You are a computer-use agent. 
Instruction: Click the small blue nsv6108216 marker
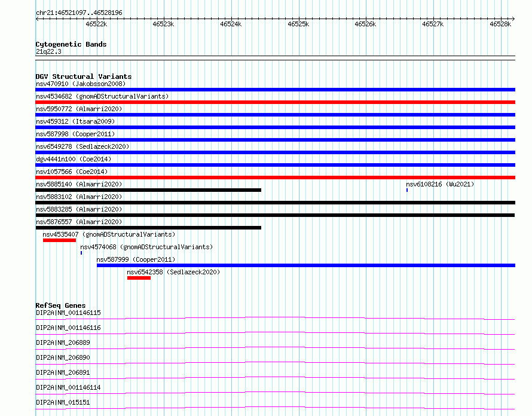[407, 190]
